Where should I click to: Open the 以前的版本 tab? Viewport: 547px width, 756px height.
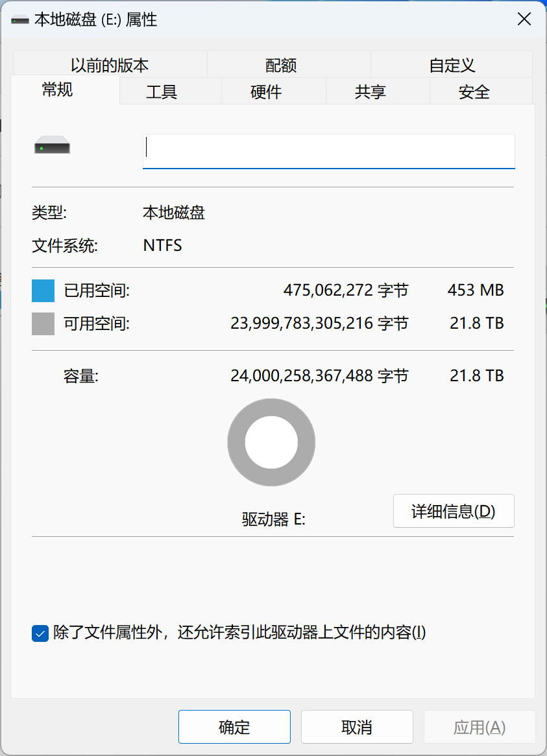pos(110,65)
